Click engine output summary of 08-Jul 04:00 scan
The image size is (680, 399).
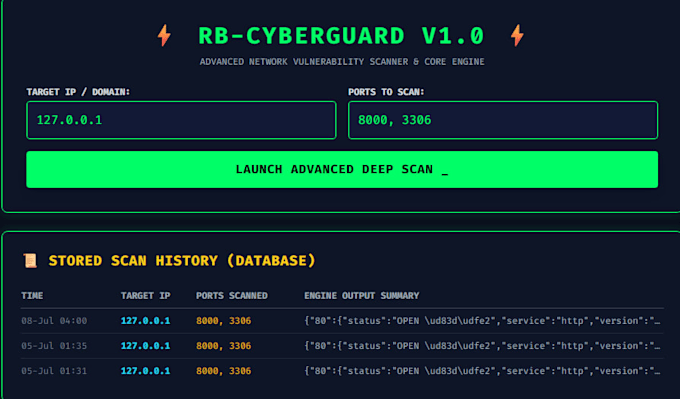(482, 321)
